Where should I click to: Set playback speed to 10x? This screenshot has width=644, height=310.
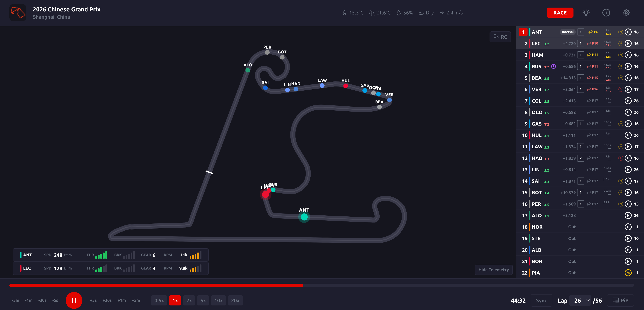(219, 300)
